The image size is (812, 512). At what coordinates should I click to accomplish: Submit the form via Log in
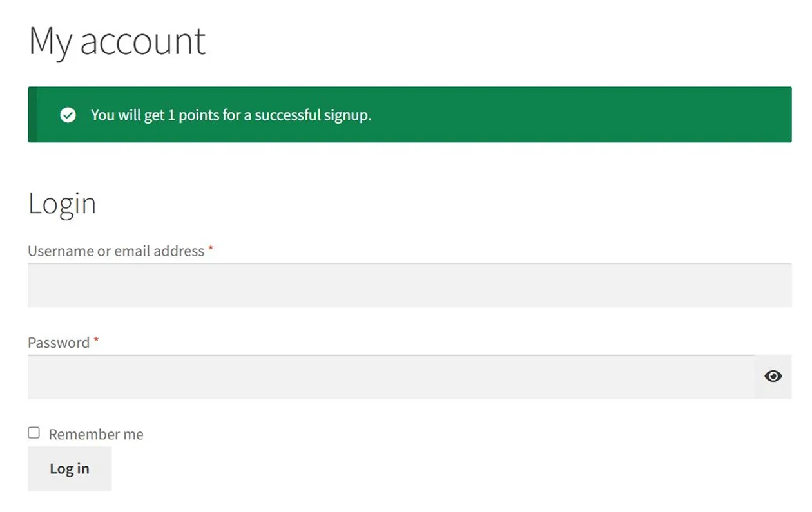coord(70,468)
